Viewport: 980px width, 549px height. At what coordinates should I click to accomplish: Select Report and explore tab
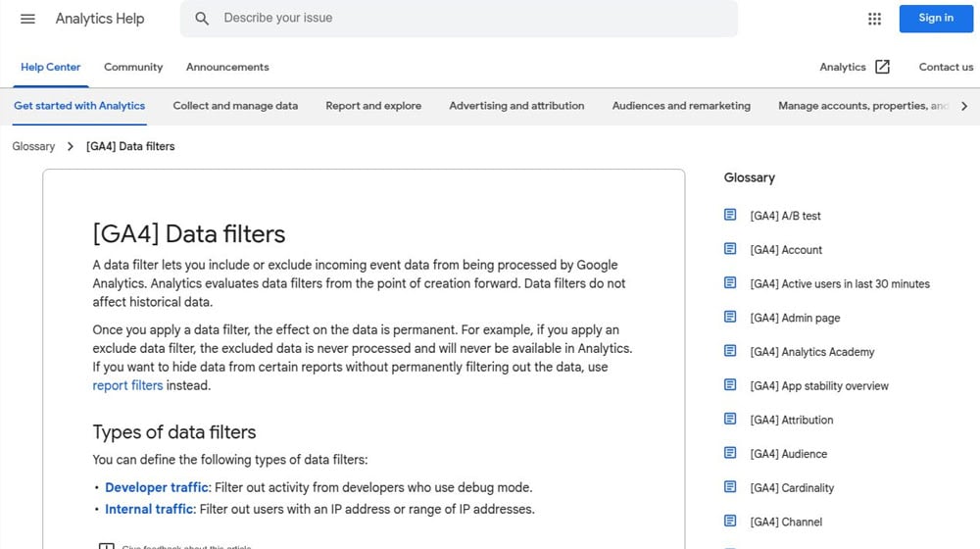tap(373, 106)
